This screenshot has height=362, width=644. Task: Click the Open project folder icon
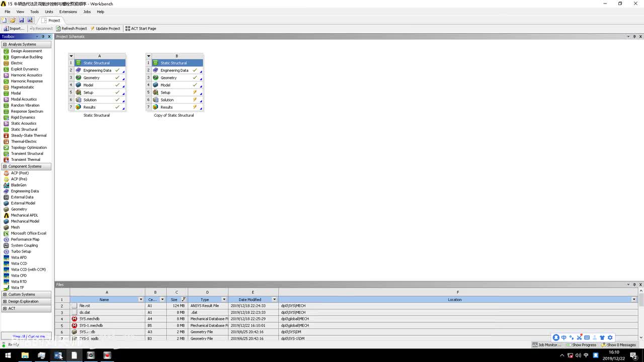(13, 20)
